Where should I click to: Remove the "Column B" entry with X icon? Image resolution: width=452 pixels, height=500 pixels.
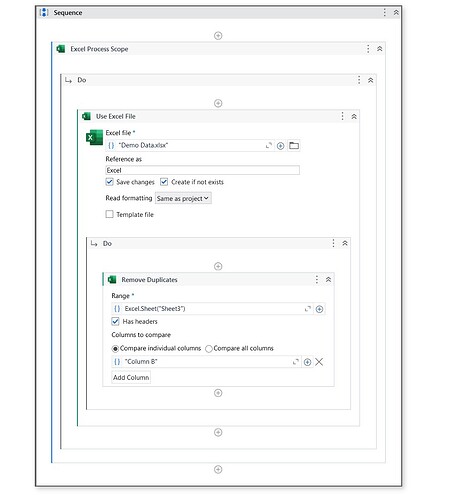319,362
